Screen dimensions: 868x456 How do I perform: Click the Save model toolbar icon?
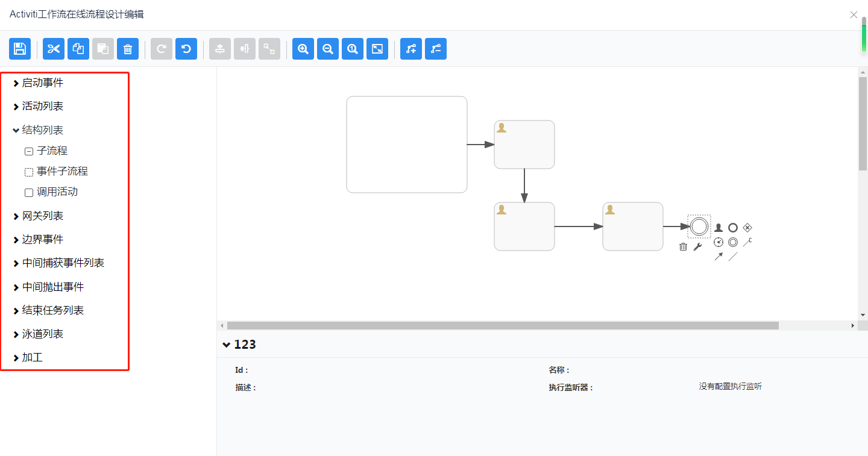tap(20, 49)
